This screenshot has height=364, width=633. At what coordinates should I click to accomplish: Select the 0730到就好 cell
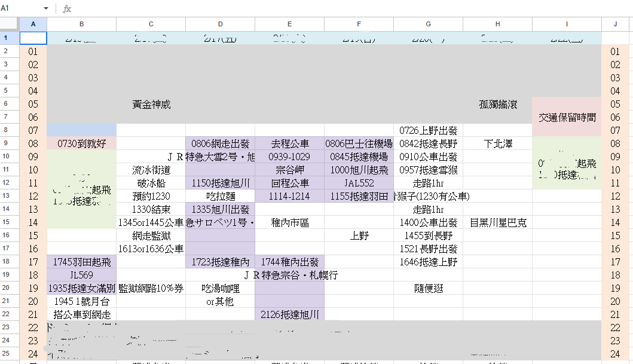coord(81,143)
